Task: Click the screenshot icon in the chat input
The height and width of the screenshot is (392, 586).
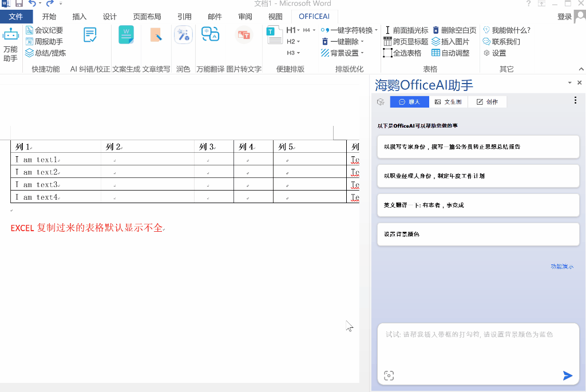Action: (x=389, y=375)
